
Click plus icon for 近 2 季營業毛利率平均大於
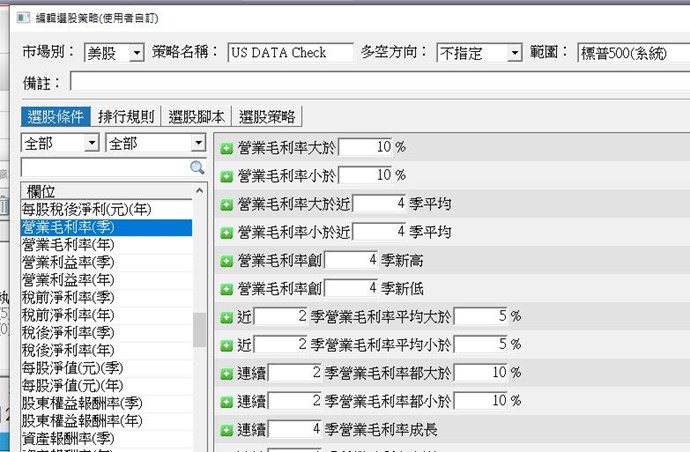click(x=226, y=316)
